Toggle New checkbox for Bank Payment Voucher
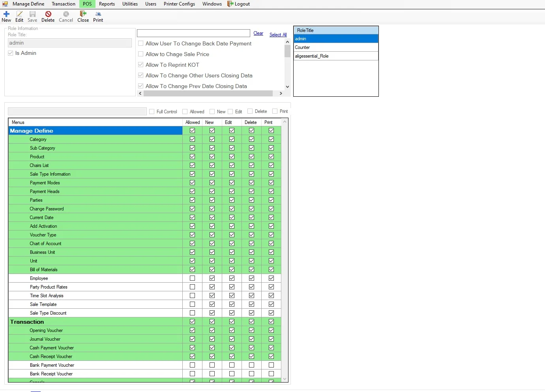Image resolution: width=545 pixels, height=392 pixels. point(212,365)
